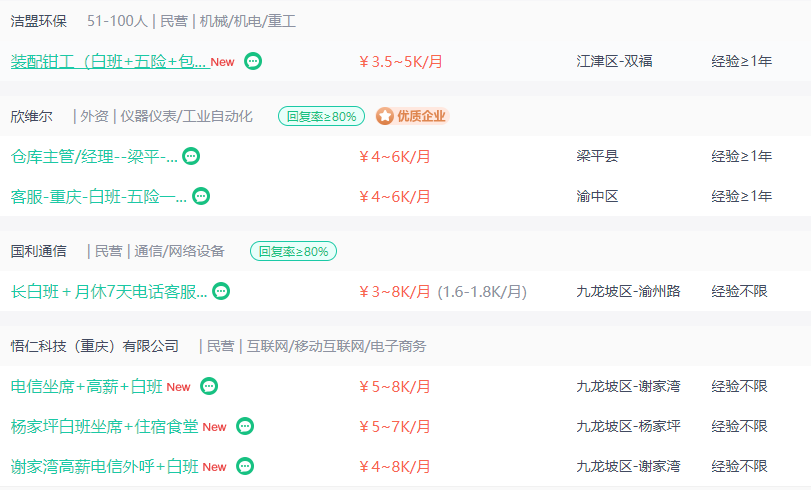The height and width of the screenshot is (490, 811).
Task: Click 回复率≥80% badge for 国利通信
Action: click(293, 251)
